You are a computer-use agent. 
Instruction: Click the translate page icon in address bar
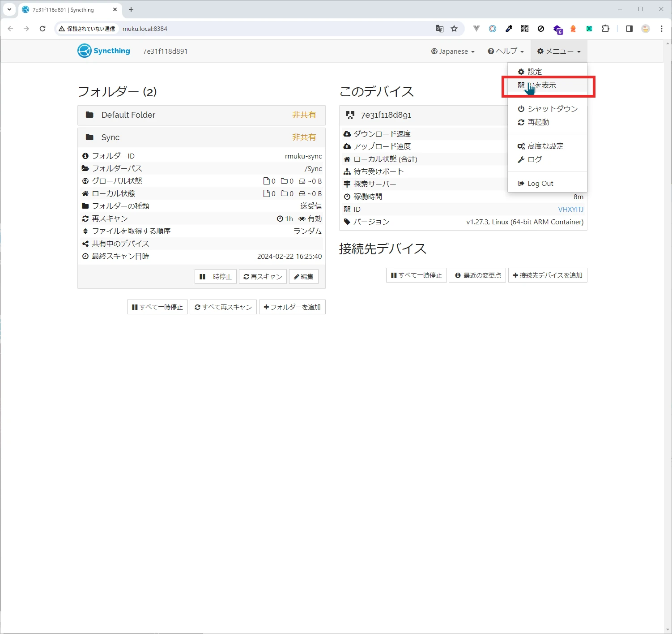tap(440, 29)
